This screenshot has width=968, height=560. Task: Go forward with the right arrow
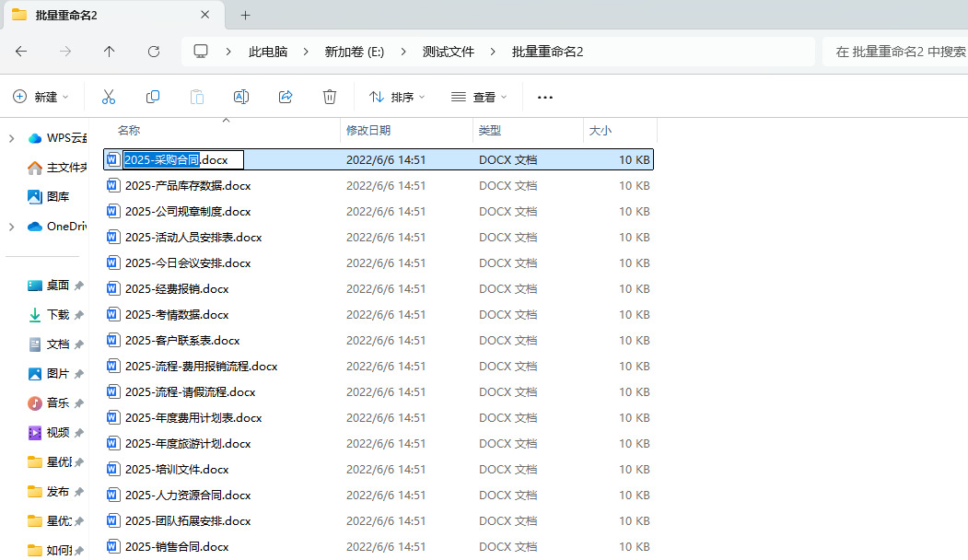[64, 52]
